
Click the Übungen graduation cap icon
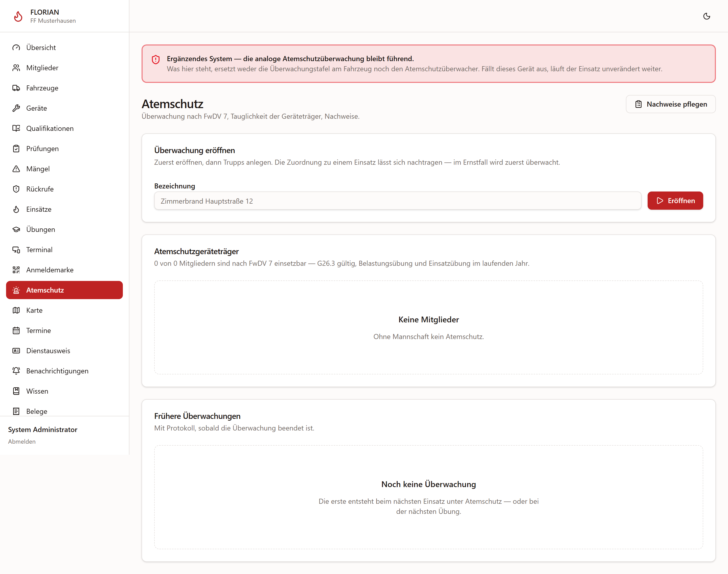pyautogui.click(x=16, y=229)
